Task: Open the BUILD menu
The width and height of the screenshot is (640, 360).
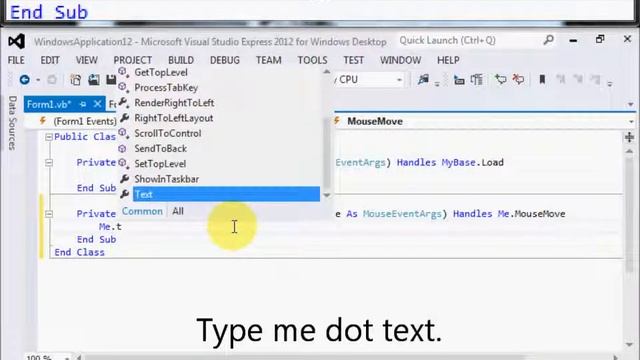Action: [x=181, y=60]
